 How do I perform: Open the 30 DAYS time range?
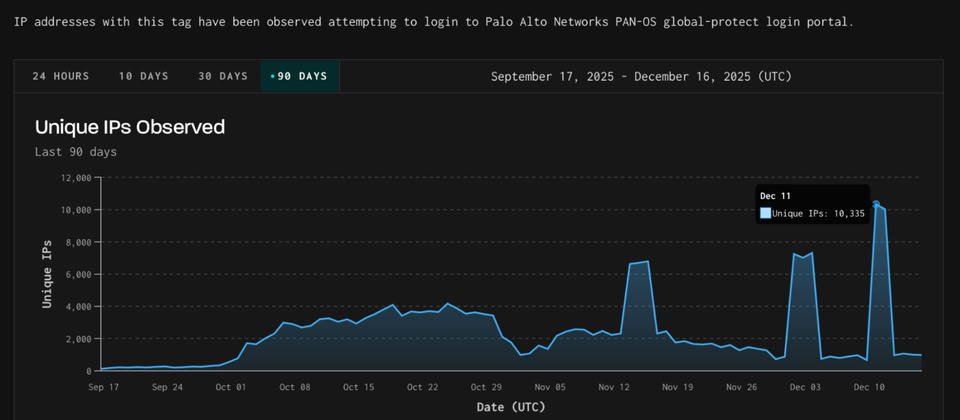[x=222, y=76]
